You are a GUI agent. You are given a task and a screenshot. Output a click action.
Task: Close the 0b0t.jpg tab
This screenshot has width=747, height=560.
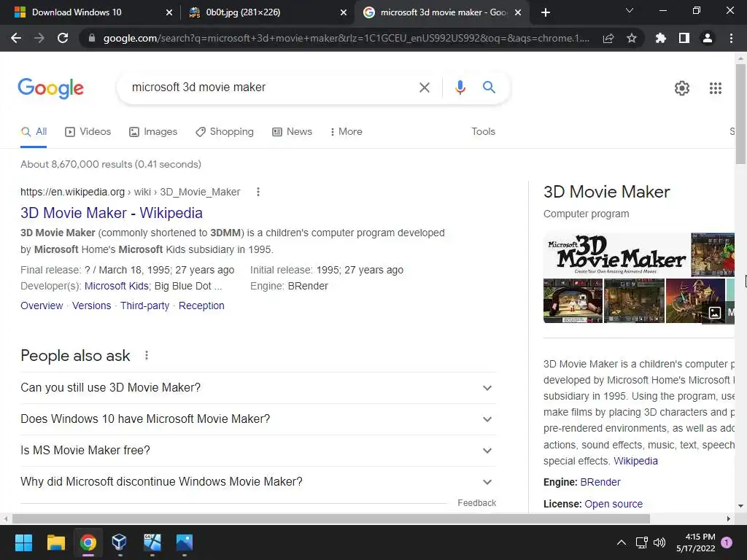[344, 12]
